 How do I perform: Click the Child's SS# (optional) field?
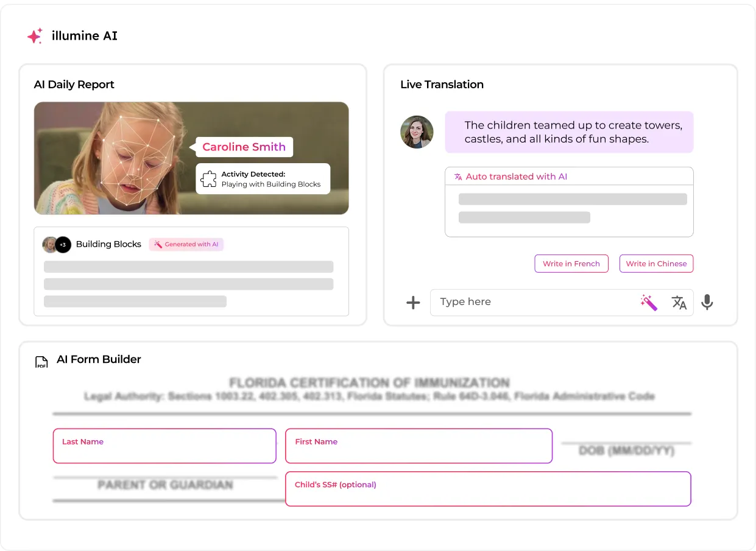coord(488,489)
